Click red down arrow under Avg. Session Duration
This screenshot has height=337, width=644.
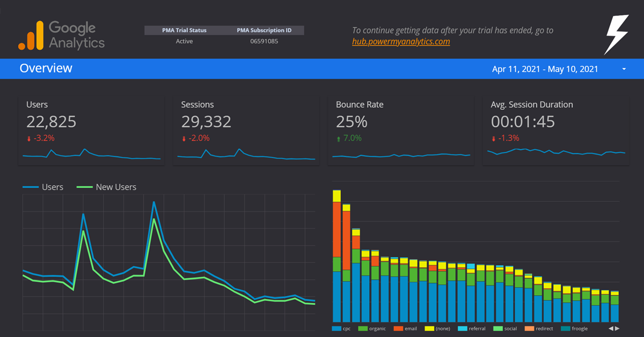494,138
